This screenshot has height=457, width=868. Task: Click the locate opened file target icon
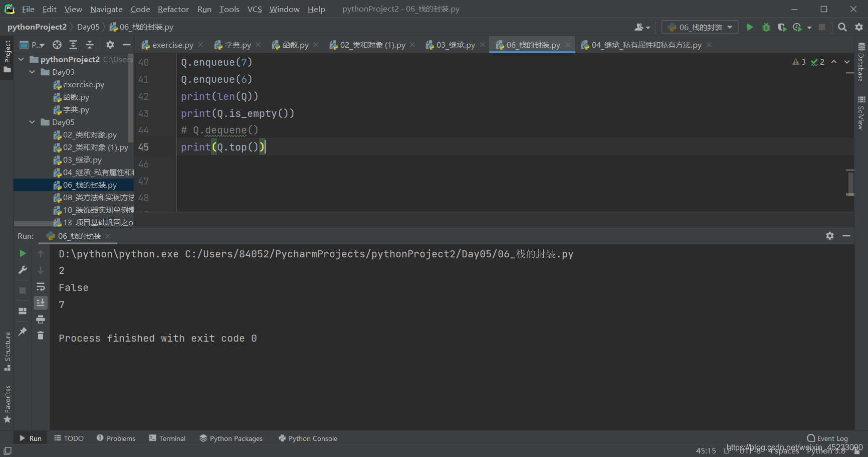pyautogui.click(x=57, y=45)
